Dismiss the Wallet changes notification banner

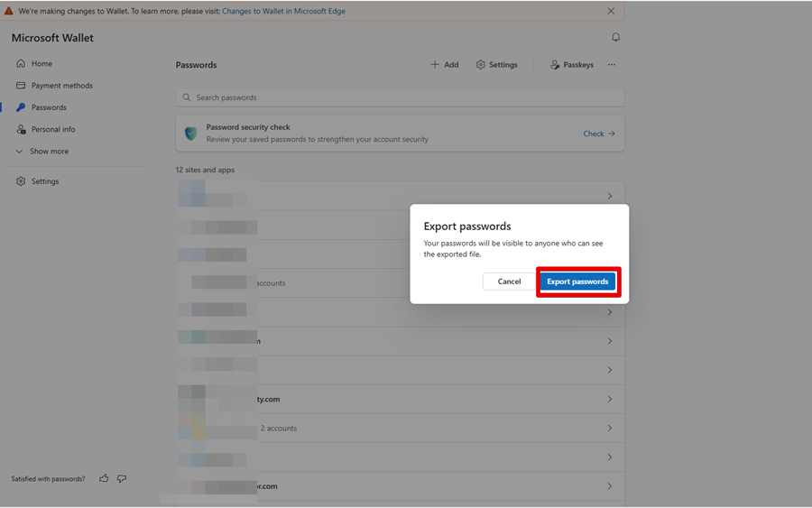[x=611, y=12]
